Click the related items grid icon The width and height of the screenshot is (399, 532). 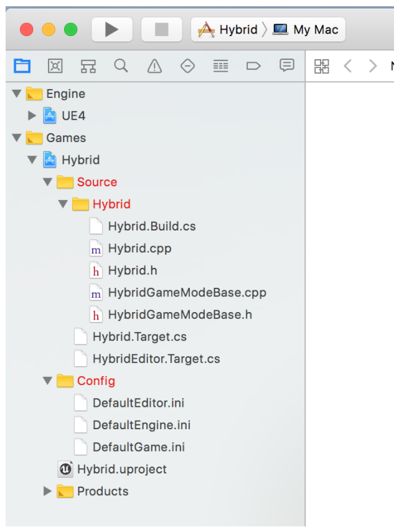(321, 66)
